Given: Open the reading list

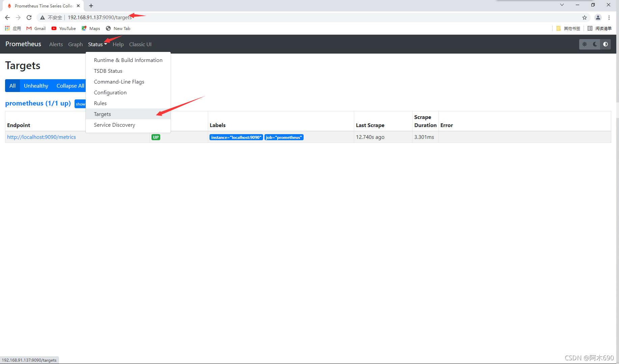Looking at the screenshot, I should 599,28.
